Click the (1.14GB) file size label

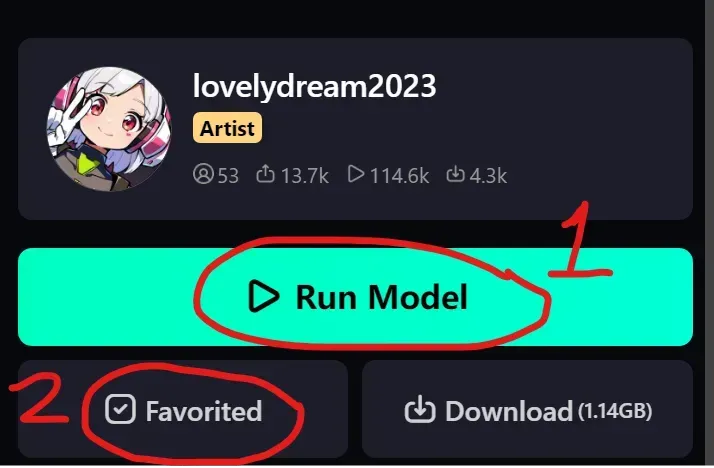(x=615, y=411)
